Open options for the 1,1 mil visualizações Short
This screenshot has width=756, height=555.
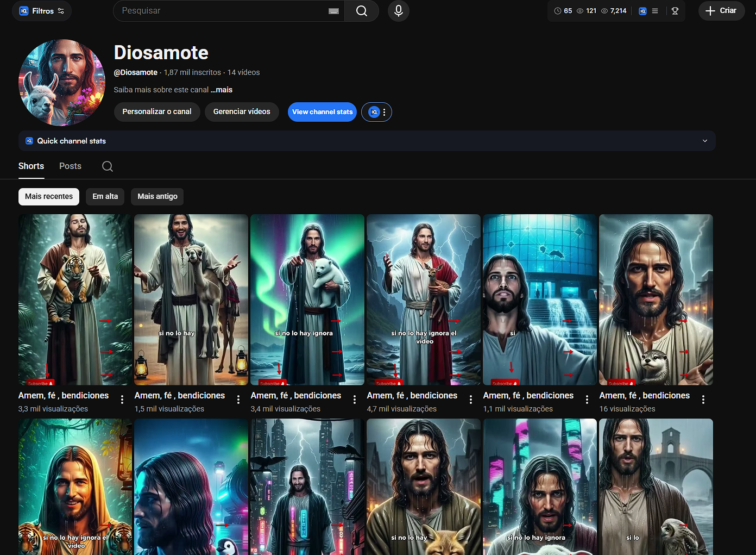pos(587,400)
